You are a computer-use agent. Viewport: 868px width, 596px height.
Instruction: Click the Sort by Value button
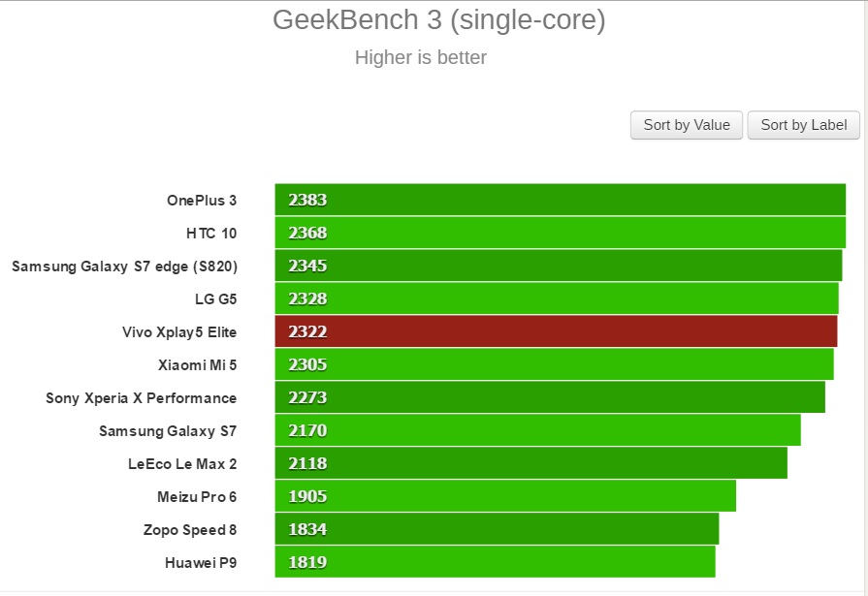click(x=686, y=125)
